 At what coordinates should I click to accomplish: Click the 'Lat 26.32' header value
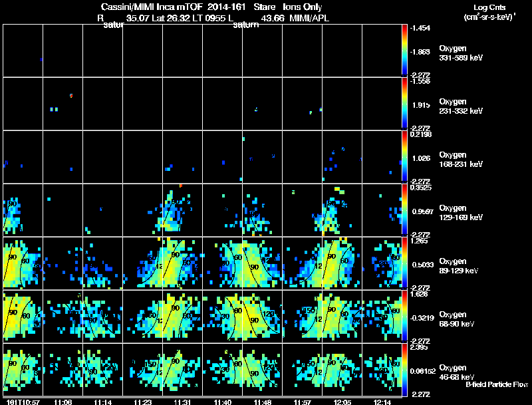(x=171, y=18)
